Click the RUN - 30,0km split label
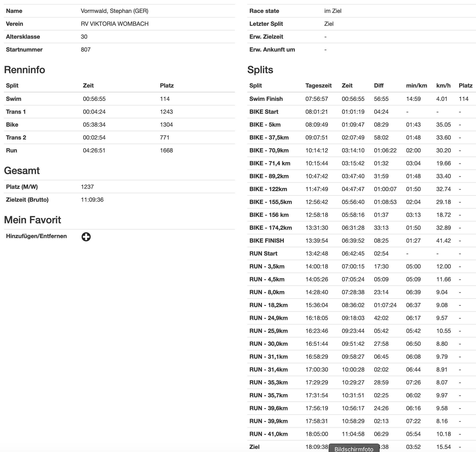Image resolution: width=476 pixels, height=452 pixels. (268, 344)
